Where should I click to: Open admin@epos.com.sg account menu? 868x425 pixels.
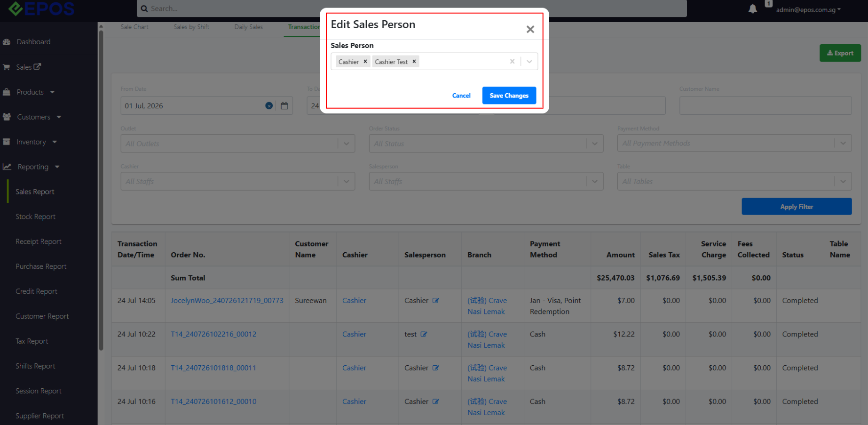tap(808, 9)
